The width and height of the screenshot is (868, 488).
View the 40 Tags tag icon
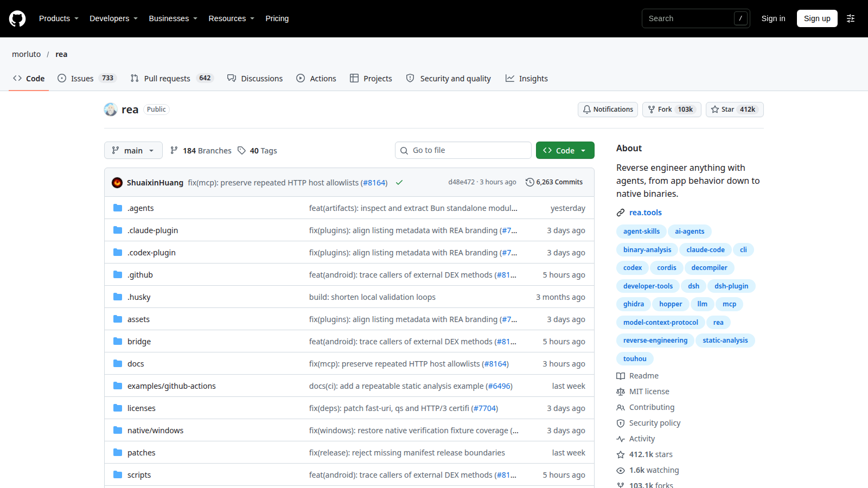(x=242, y=151)
